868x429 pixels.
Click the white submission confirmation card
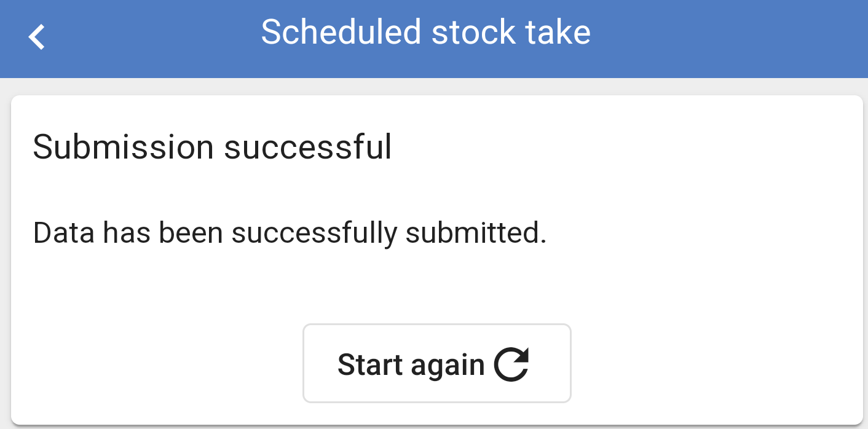pos(437,259)
